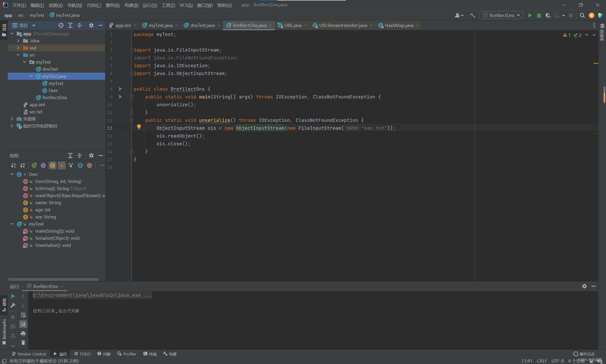The image size is (606, 364).
Task: Open the VCS(S) menu
Action: pyautogui.click(x=186, y=5)
